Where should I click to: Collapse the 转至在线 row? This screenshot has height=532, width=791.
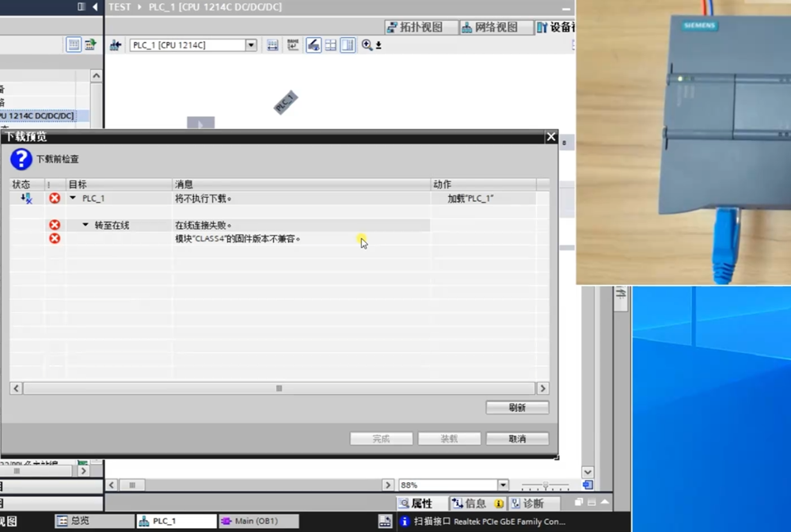pyautogui.click(x=86, y=226)
